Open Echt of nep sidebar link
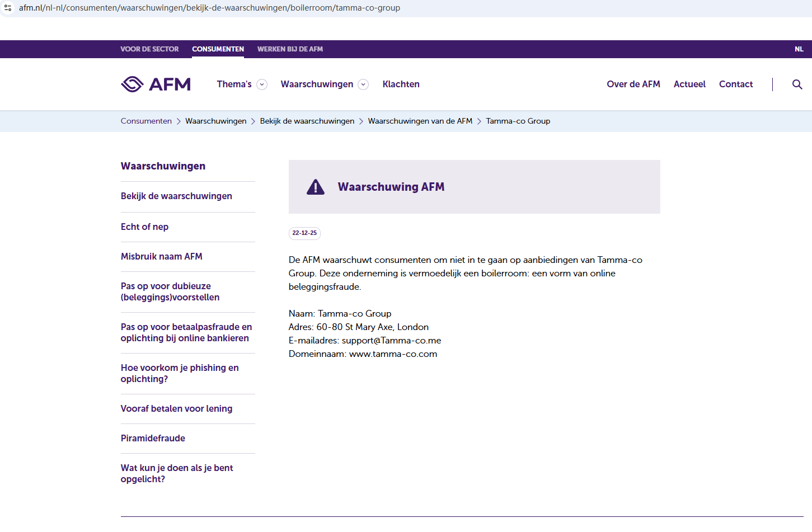Screen dimensions: 812x532 [144, 227]
